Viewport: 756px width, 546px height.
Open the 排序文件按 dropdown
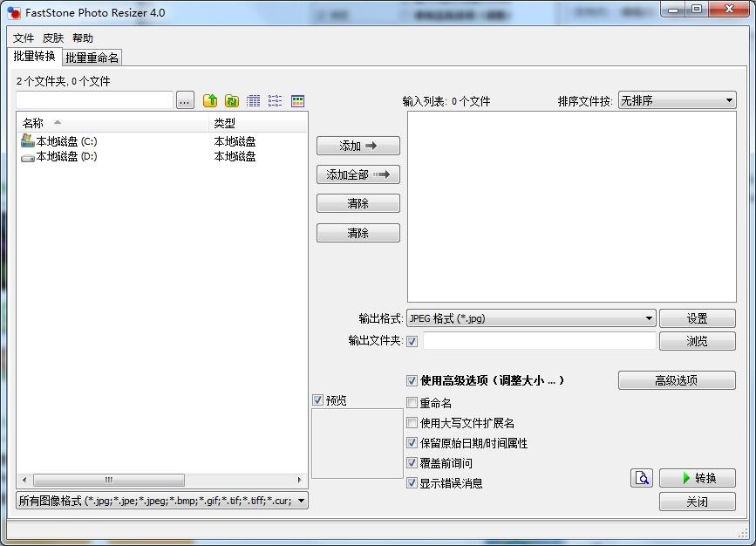click(677, 100)
